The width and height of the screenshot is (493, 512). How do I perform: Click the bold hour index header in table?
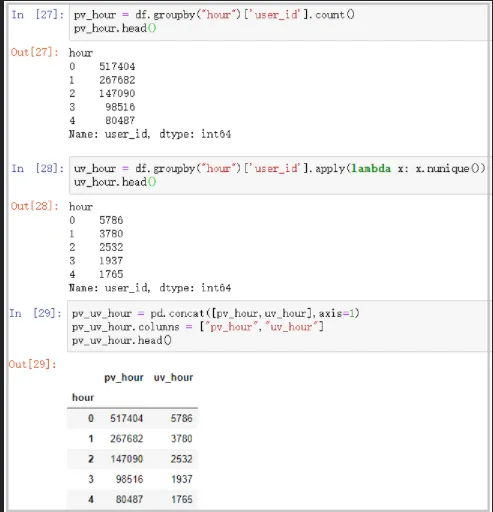(83, 397)
